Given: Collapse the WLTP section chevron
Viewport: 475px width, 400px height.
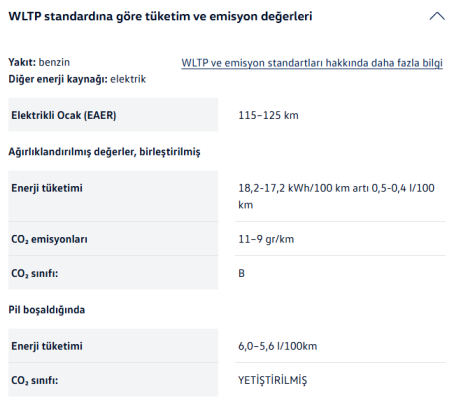Looking at the screenshot, I should tap(437, 16).
